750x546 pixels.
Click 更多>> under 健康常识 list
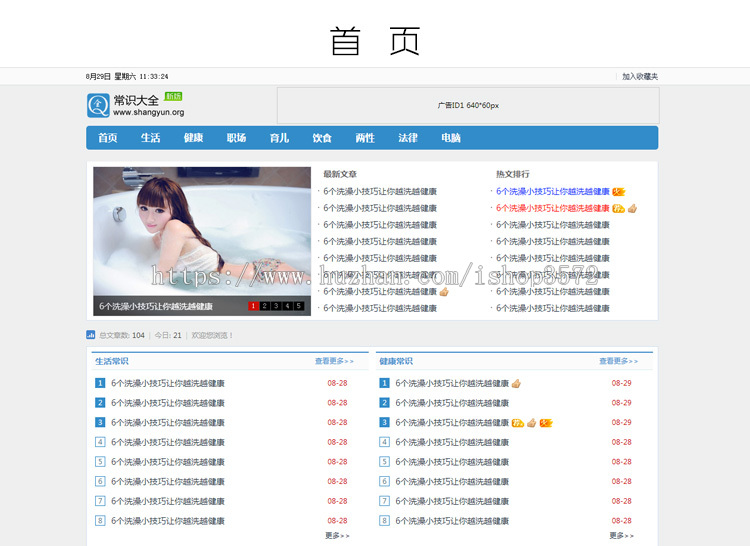click(x=621, y=535)
